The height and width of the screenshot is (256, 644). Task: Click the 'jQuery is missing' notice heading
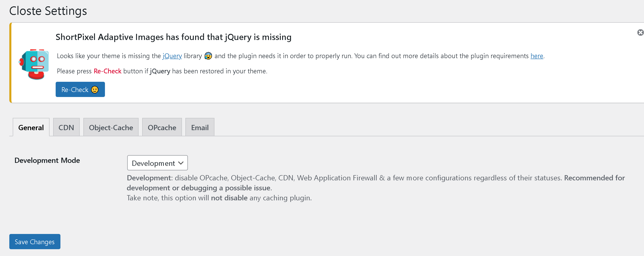[x=174, y=37]
